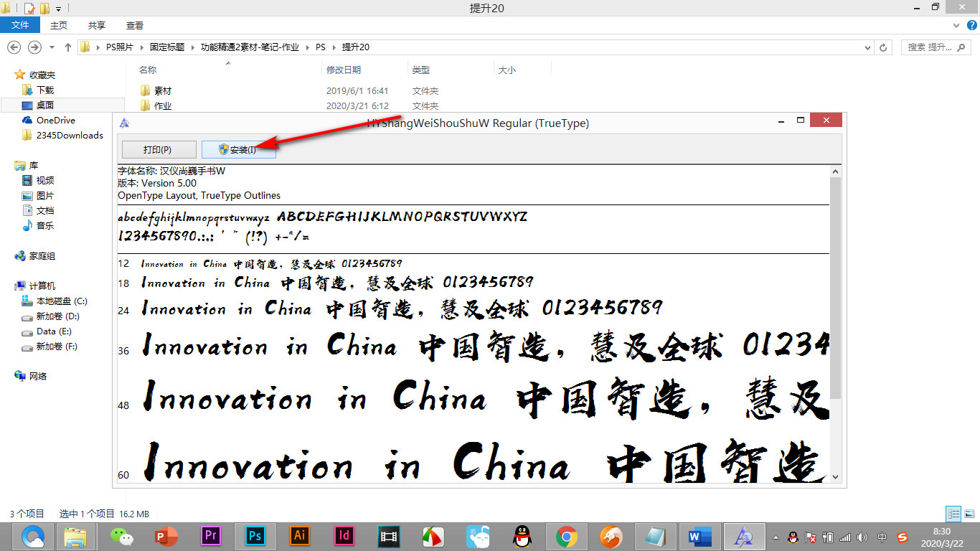Switch to the 主页 ribbon tab

(59, 25)
